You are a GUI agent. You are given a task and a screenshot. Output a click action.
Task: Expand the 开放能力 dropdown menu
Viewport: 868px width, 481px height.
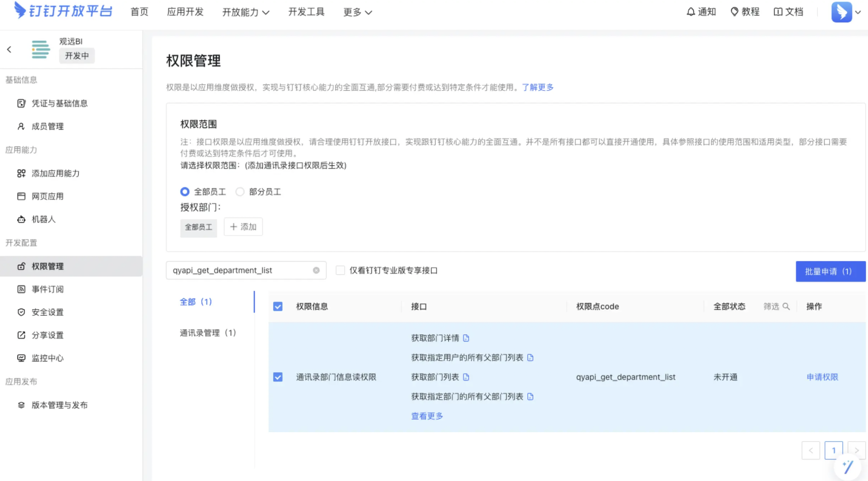point(246,12)
